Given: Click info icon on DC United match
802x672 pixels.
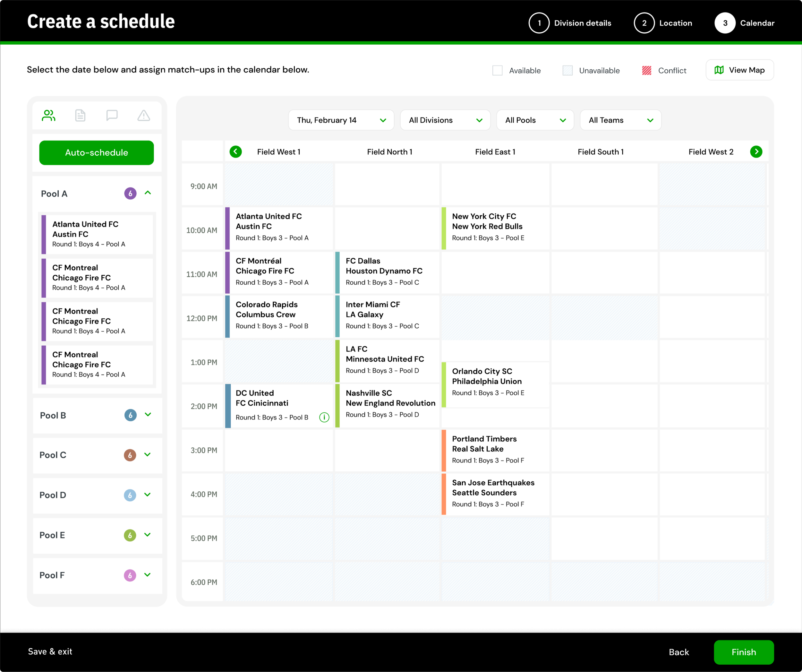Looking at the screenshot, I should point(324,417).
